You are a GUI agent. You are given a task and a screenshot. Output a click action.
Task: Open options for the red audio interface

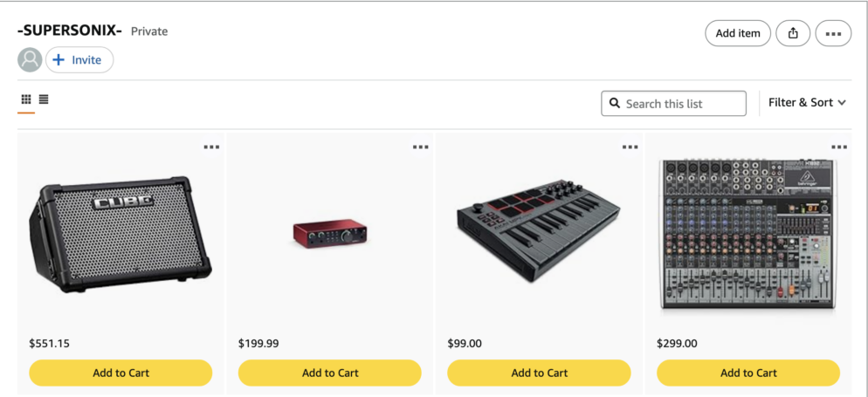tap(421, 147)
